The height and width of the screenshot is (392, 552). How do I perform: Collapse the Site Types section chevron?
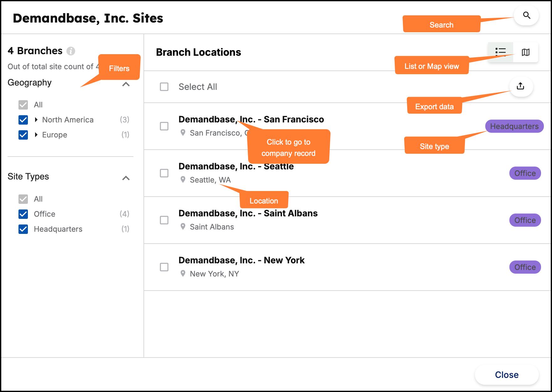tap(126, 178)
